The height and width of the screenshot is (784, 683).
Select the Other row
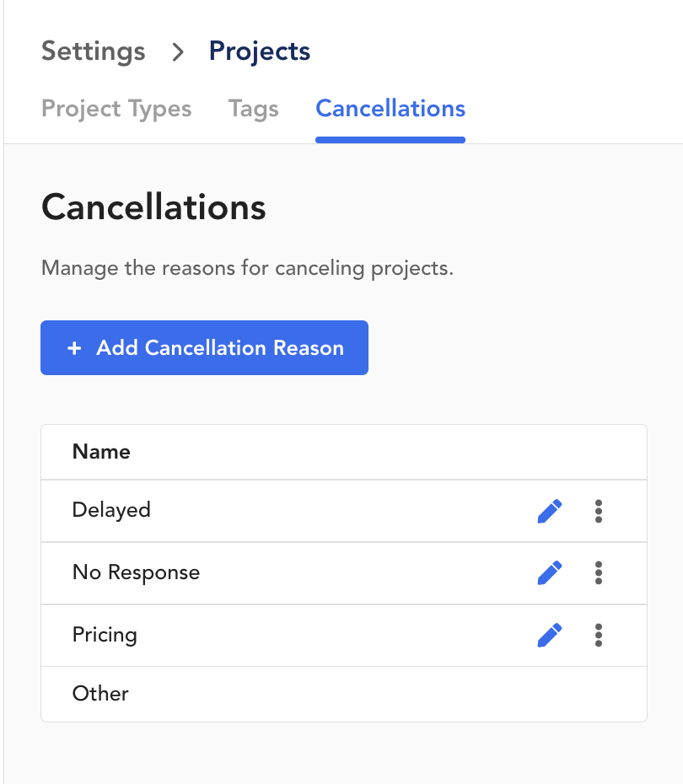tap(344, 694)
